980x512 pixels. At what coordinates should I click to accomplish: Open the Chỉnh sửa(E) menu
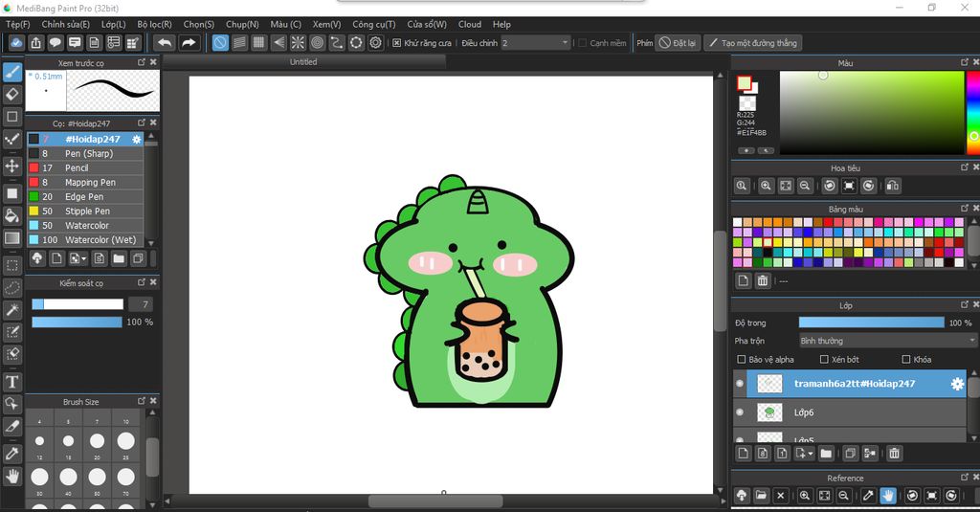point(66,24)
